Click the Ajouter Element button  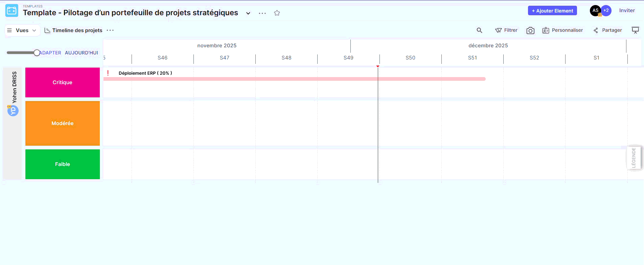point(552,11)
